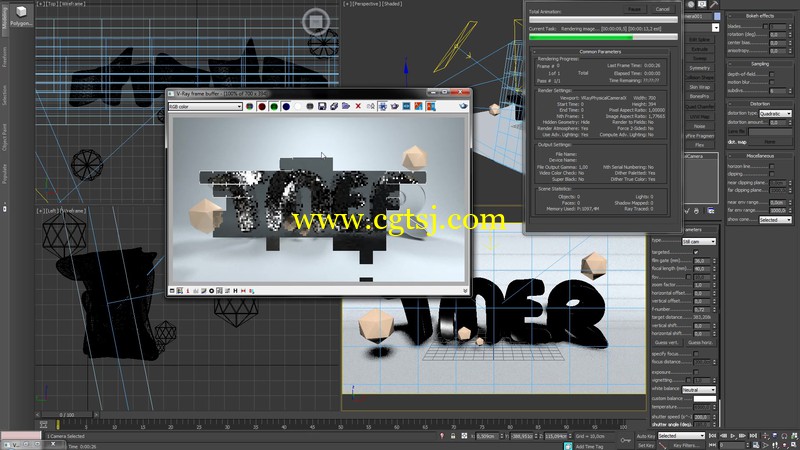This screenshot has width=800, height=450.
Task: Toggle the exposure checkbox
Action: 695,372
